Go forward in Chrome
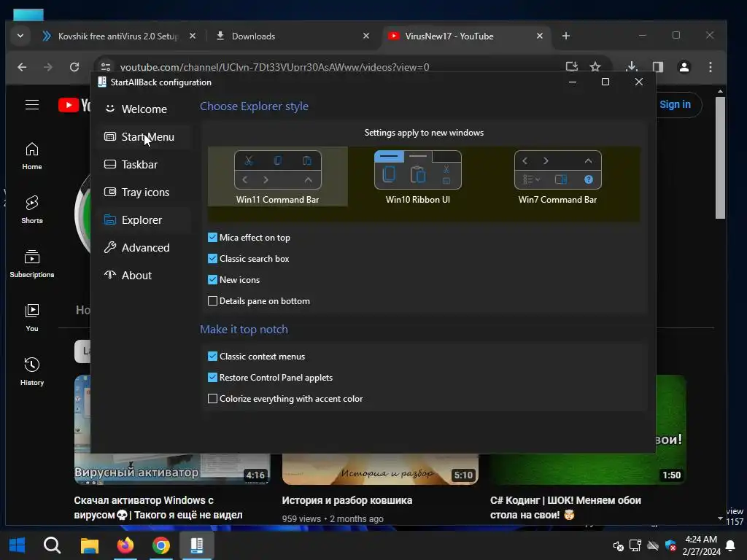747x560 pixels. 48,67
